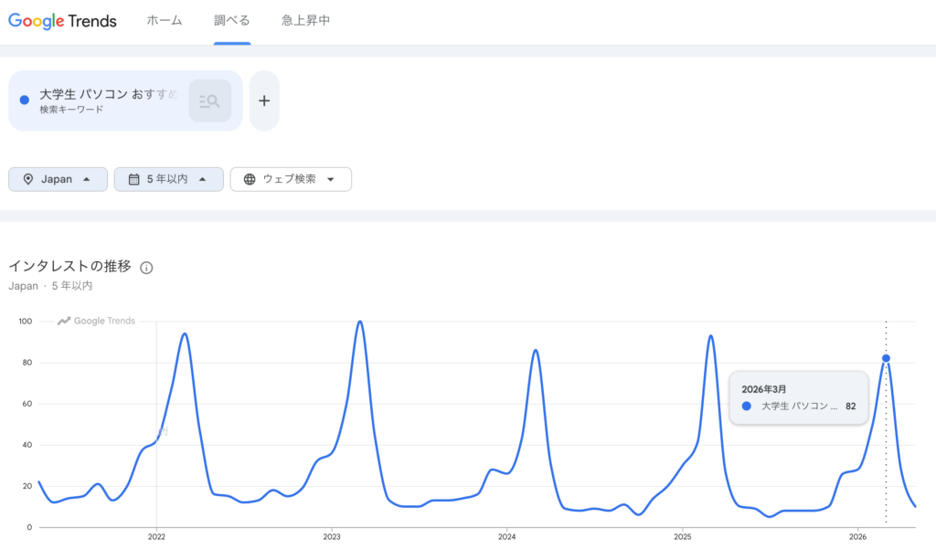Switch to the 調べる tab

coord(232,21)
